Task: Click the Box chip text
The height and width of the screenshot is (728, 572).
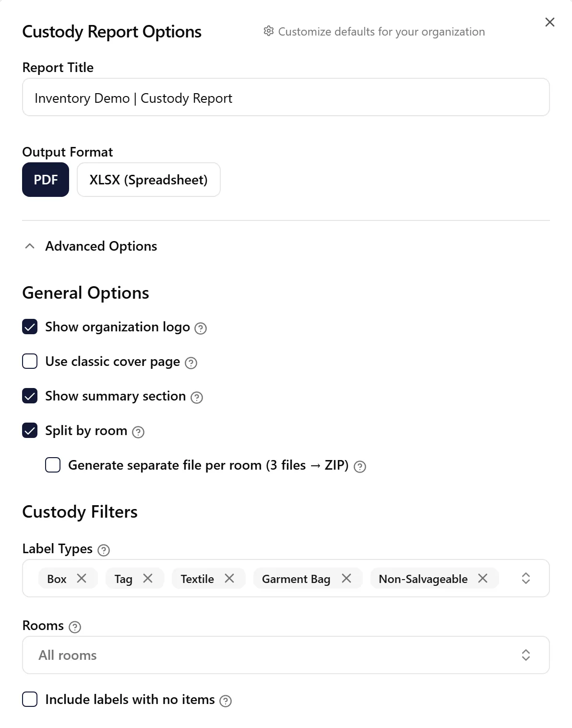Action: [x=57, y=579]
